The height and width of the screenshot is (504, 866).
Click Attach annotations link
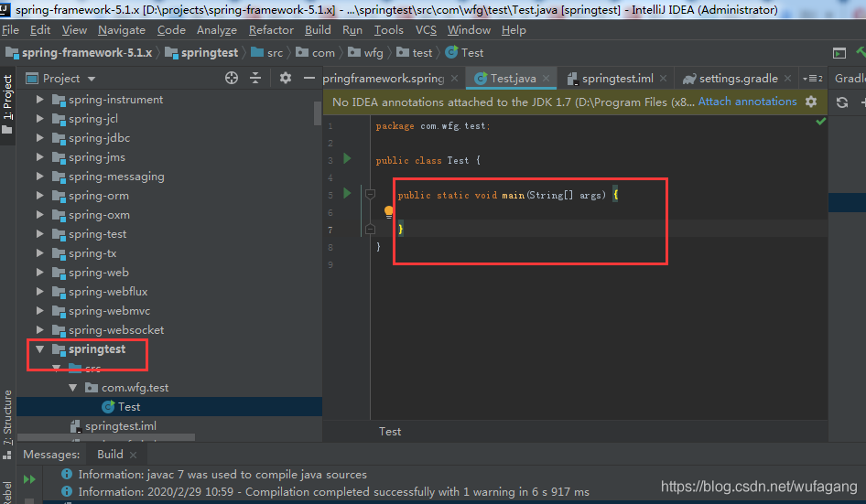click(747, 102)
